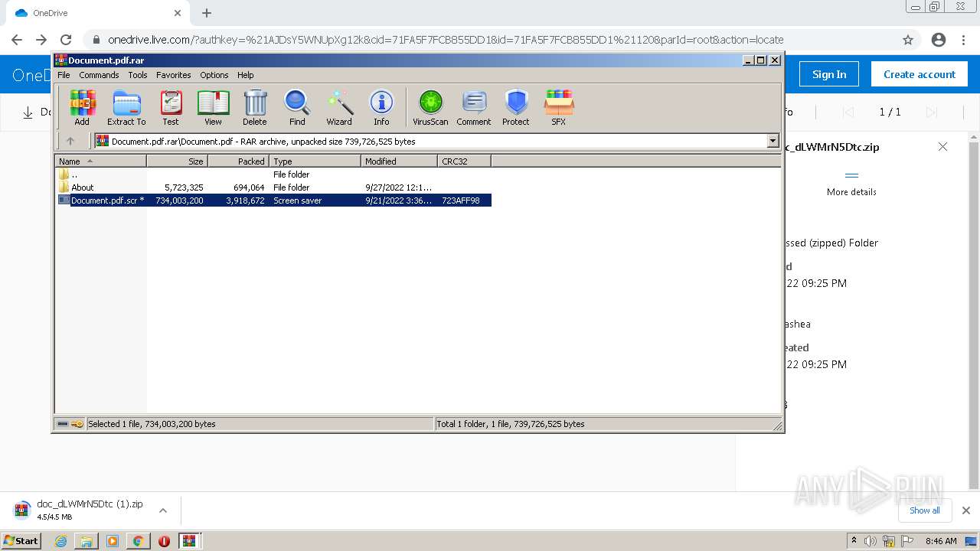The image size is (980, 551).
Task: Go to next item arrow in OneDrive
Action: click(932, 112)
